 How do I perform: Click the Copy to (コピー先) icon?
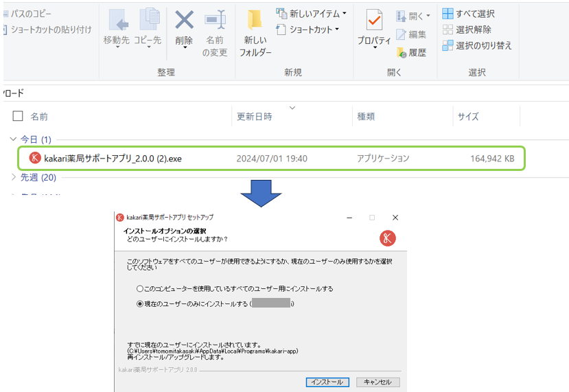coord(150,20)
